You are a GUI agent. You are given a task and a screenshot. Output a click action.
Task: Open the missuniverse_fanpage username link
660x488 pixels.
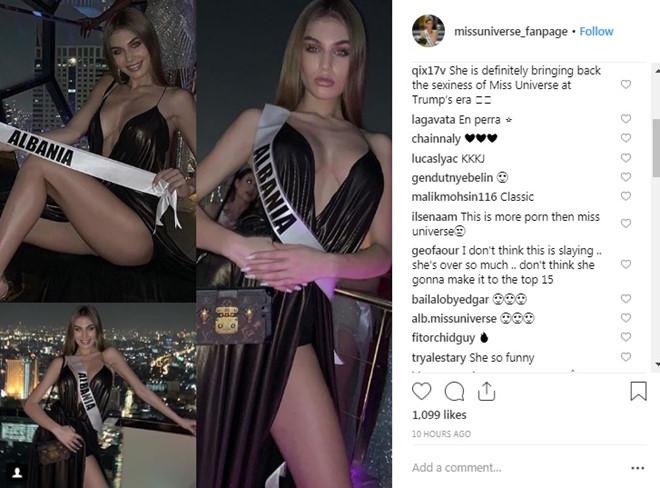(511, 32)
